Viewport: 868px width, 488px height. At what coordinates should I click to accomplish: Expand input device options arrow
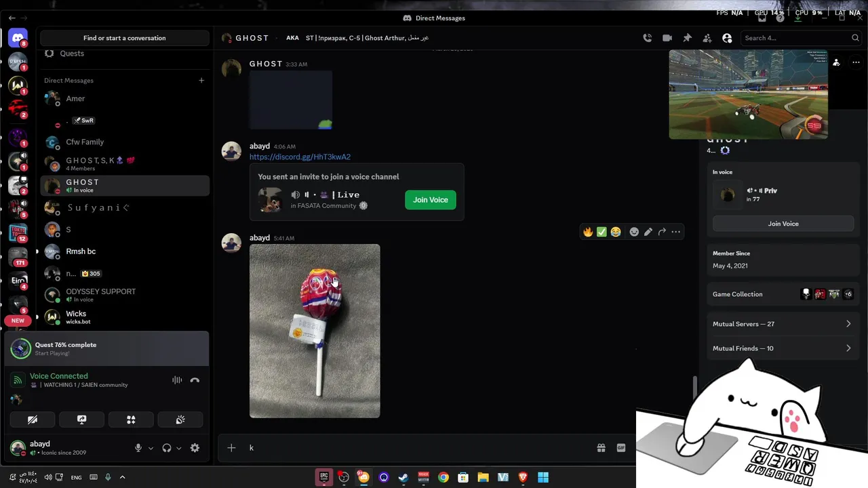tap(151, 448)
